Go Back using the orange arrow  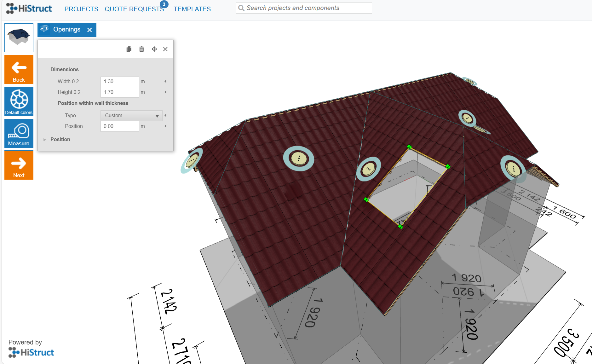[19, 70]
